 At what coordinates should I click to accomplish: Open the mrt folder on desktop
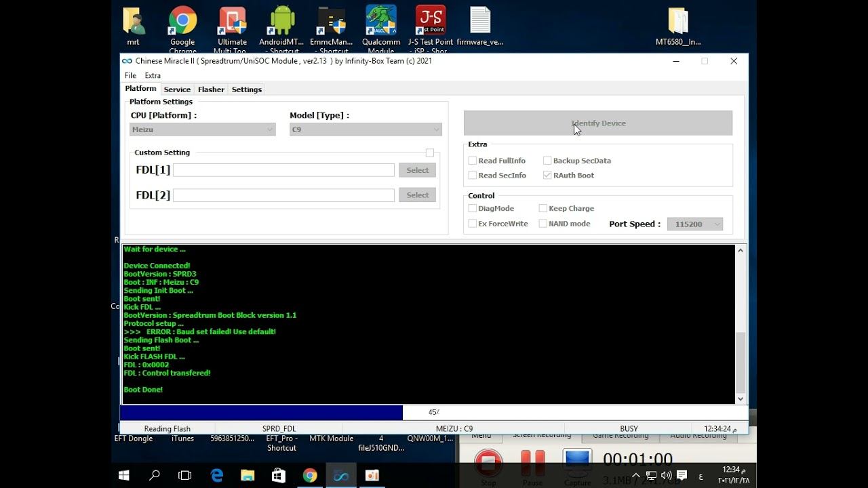coord(133,26)
